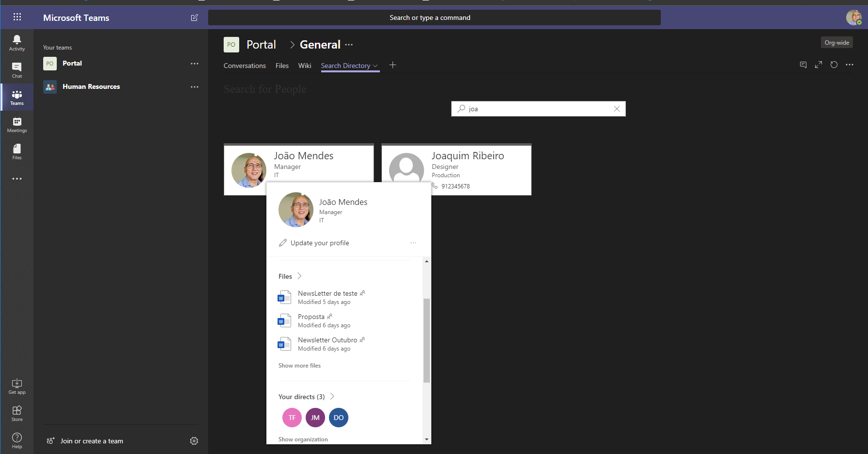Click the profile card scrollbar thumb
This screenshot has height=454, width=868.
426,340
